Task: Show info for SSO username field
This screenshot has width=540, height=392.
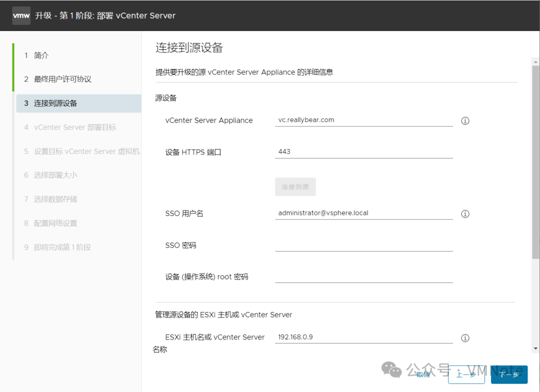Action: point(465,214)
